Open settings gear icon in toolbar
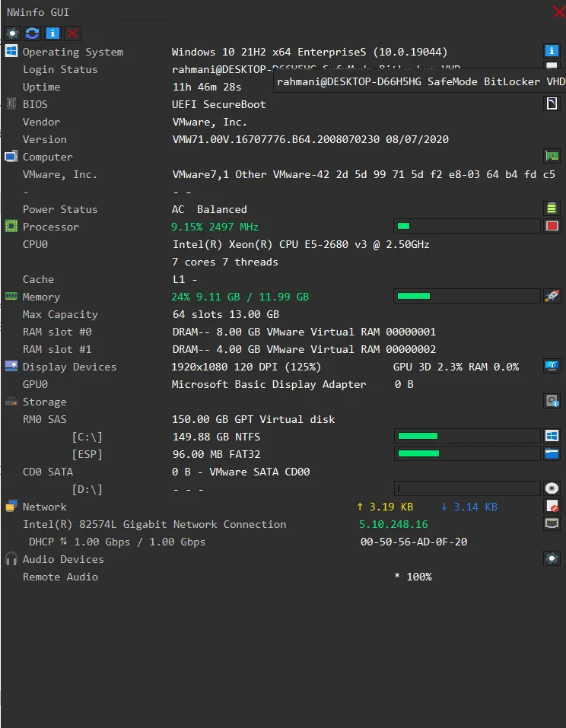 pyautogui.click(x=12, y=33)
